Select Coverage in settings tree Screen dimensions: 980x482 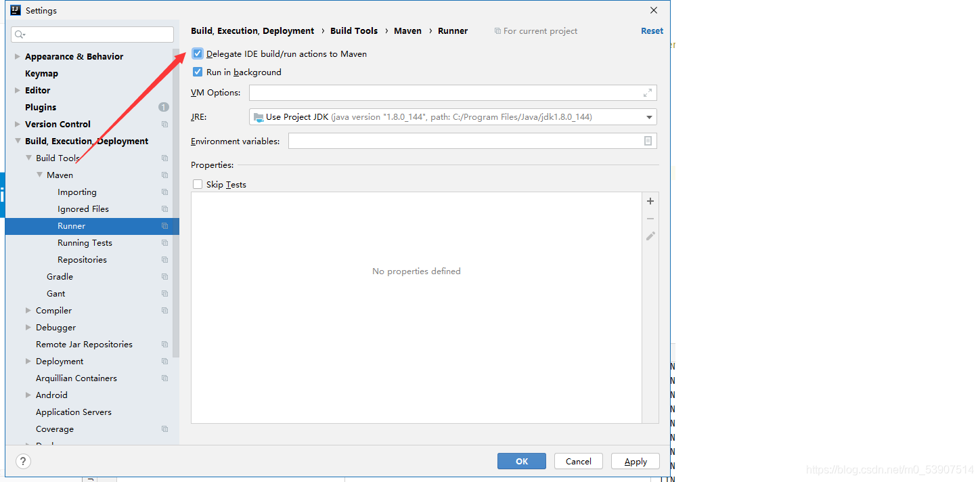(55, 429)
